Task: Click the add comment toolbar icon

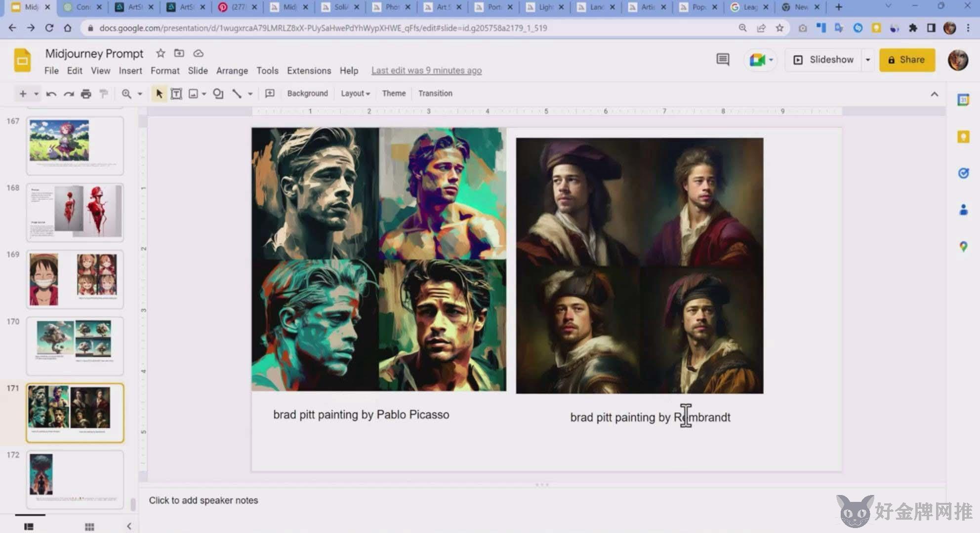Action: tap(270, 93)
